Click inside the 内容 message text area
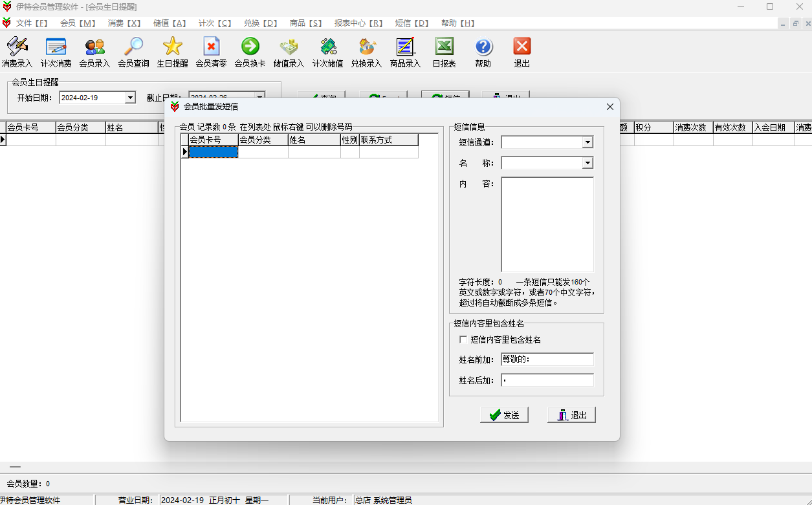Image resolution: width=812 pixels, height=505 pixels. [x=547, y=224]
